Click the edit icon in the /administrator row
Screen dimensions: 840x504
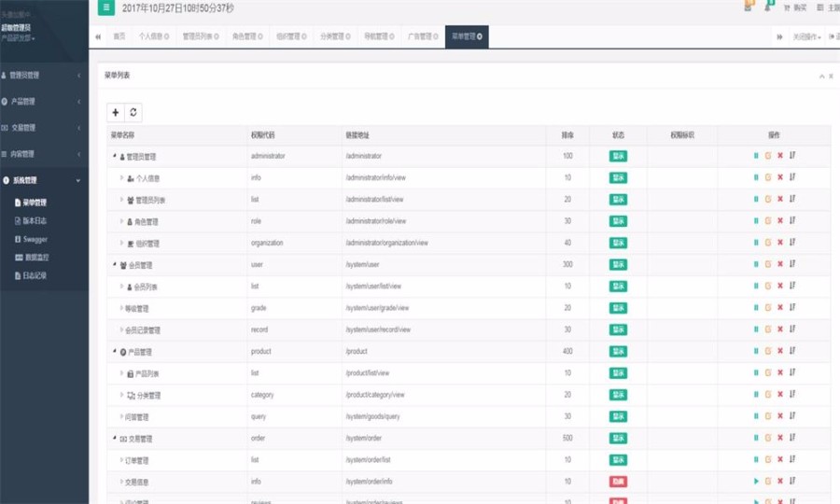(768, 156)
